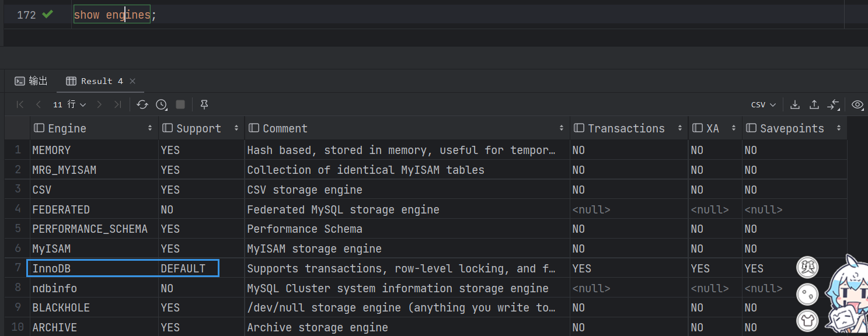Screen dimensions: 868x336
Task: Click the shirt skin icon overlay
Action: coord(808,320)
